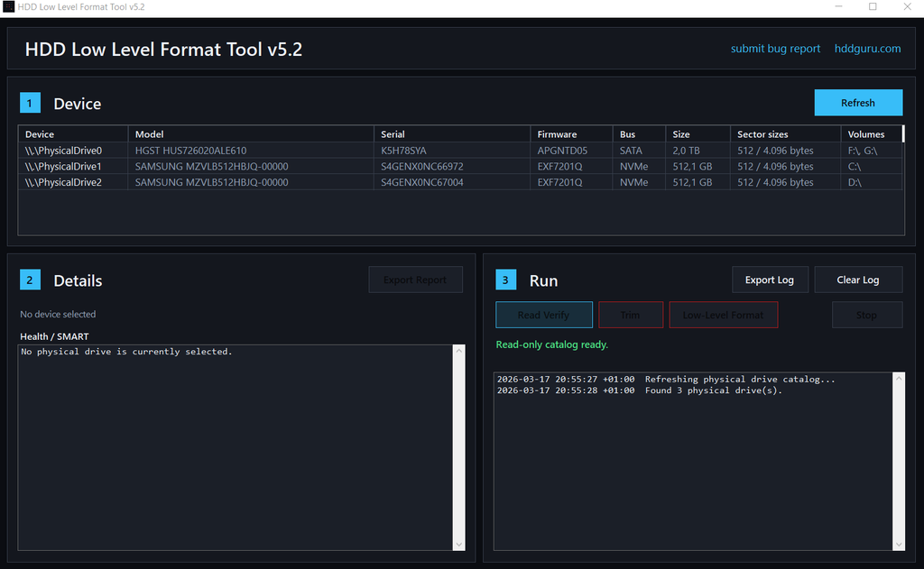The image size is (924, 569).
Task: Click the Size column header
Action: pos(698,134)
